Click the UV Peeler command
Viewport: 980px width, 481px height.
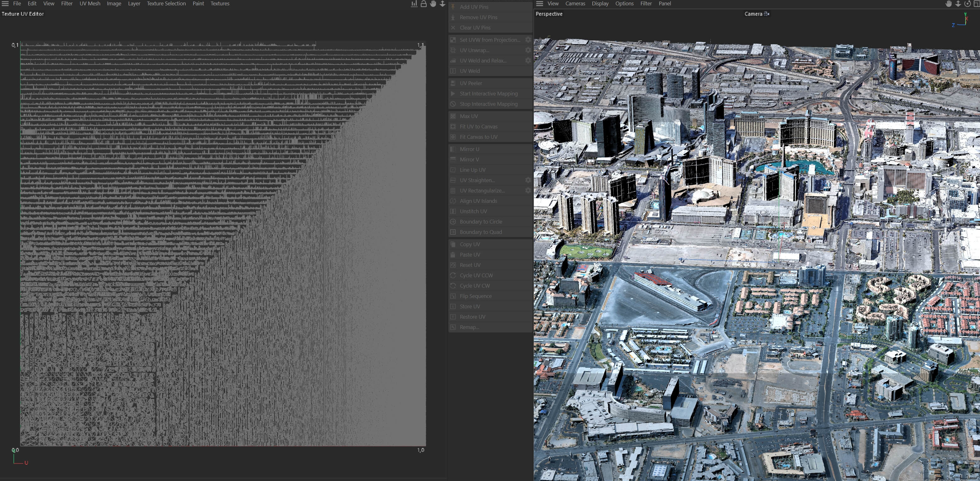pyautogui.click(x=490, y=83)
